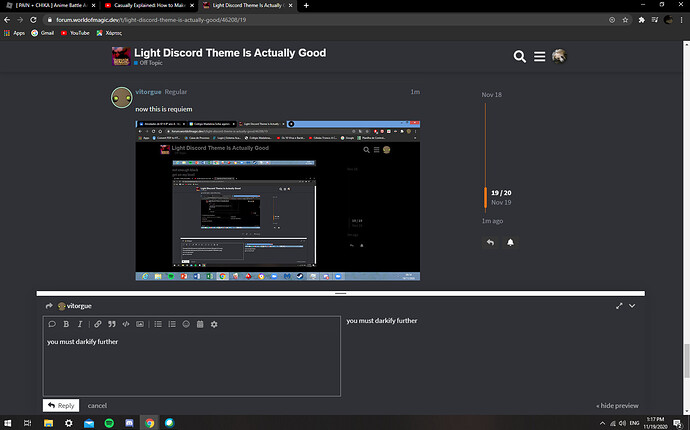Open File Explorer from taskbar
The width and height of the screenshot is (690, 430).
[x=48, y=423]
